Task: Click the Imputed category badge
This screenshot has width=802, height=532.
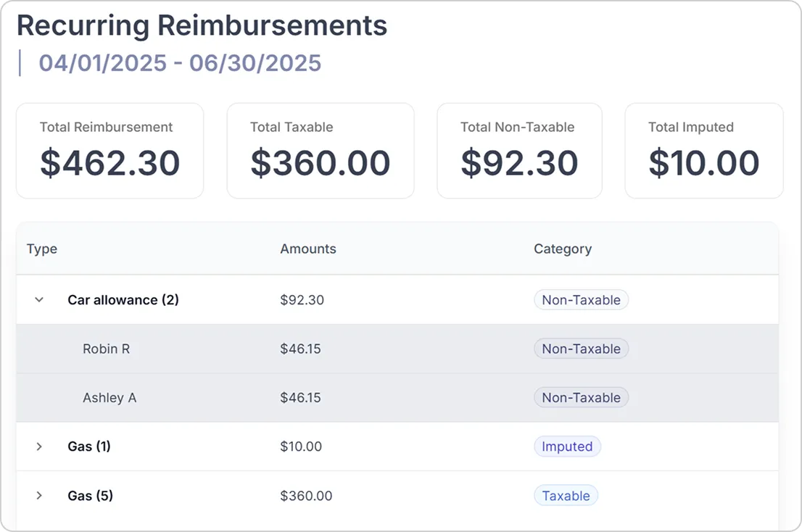Action: (x=567, y=446)
